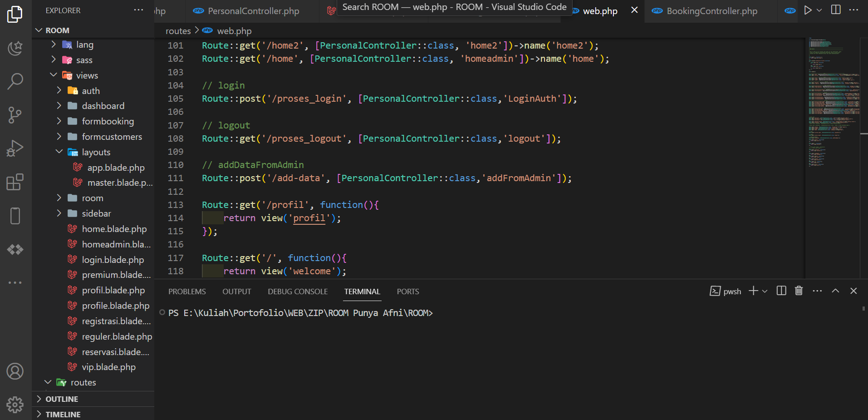Screen dimensions: 868x420
Task: Run the PHP file with play button
Action: pyautogui.click(x=808, y=10)
